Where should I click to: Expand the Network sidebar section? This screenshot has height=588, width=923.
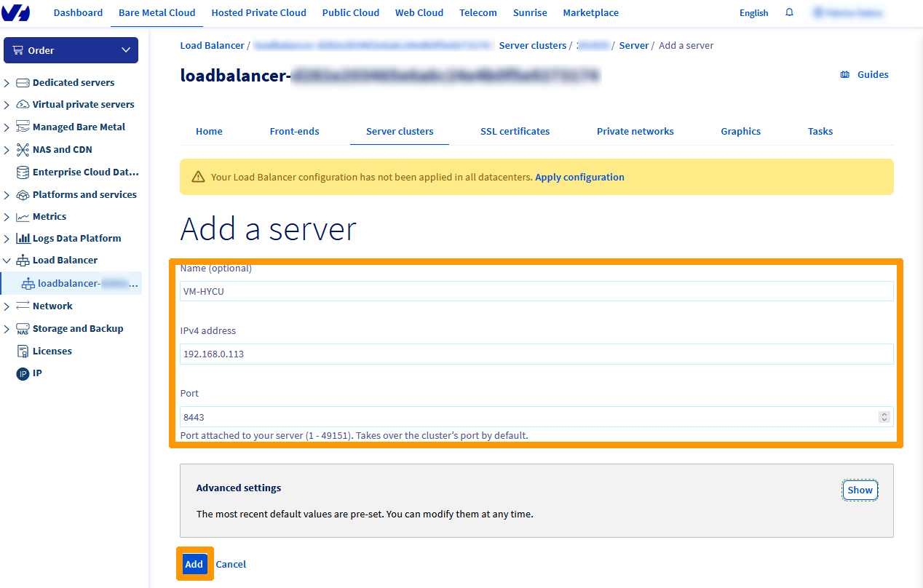(7, 306)
